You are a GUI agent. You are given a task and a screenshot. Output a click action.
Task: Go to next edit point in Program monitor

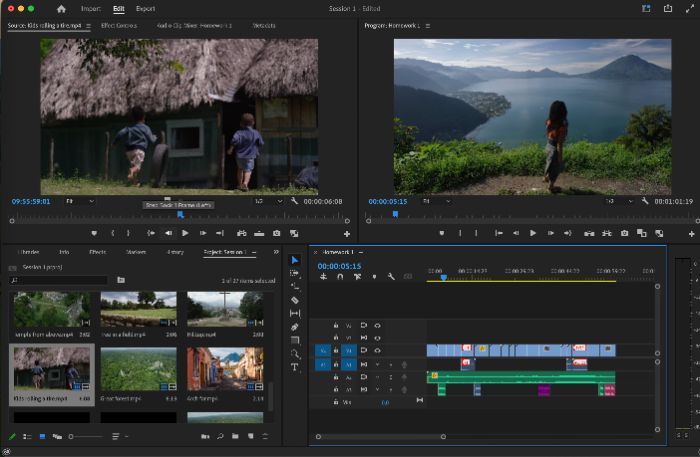567,233
